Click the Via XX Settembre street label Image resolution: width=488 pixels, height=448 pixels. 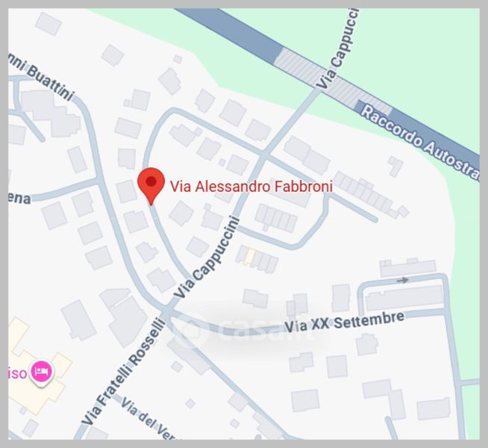coord(345,323)
